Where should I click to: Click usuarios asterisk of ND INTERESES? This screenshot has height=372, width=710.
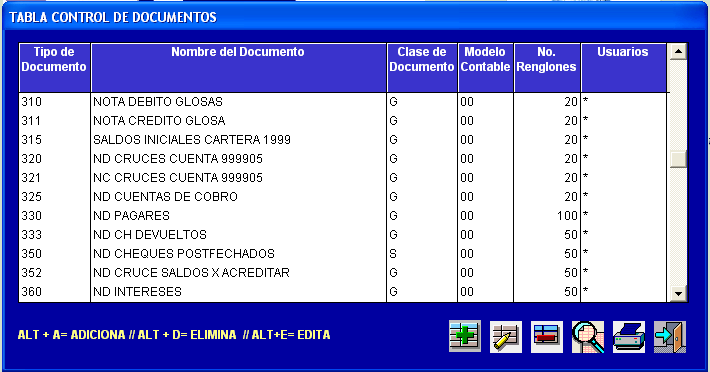pos(624,292)
